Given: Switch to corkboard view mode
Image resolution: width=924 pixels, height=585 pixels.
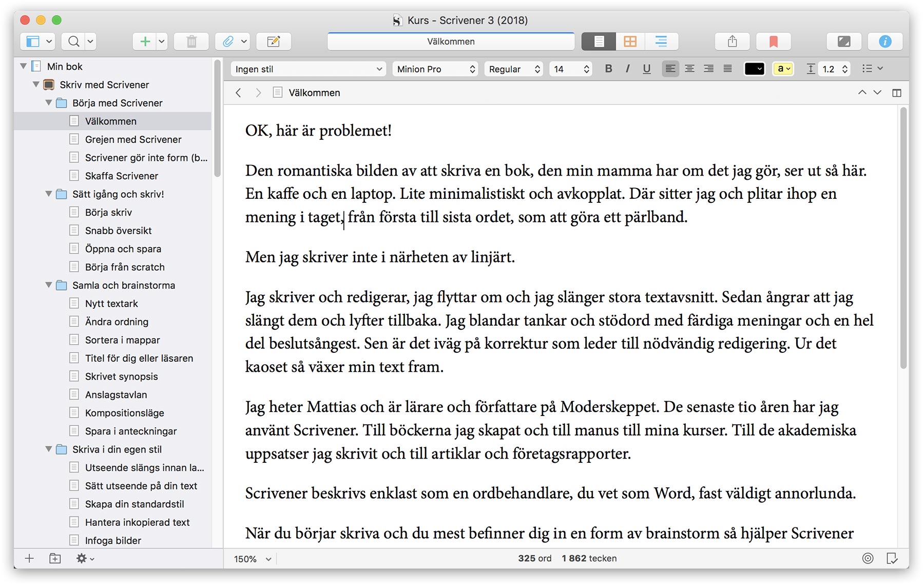Looking at the screenshot, I should tap(630, 42).
